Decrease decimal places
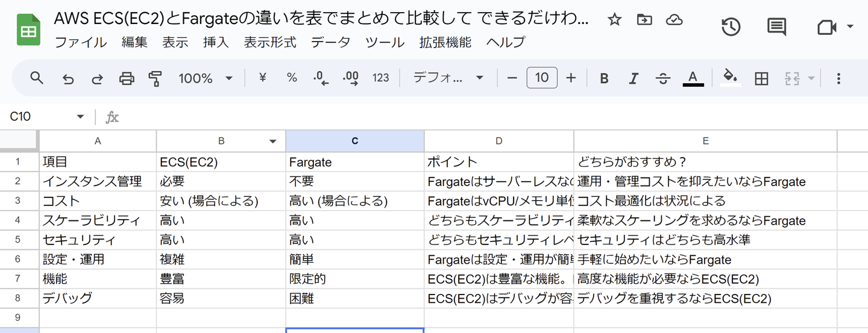The width and height of the screenshot is (868, 333). pyautogui.click(x=321, y=78)
